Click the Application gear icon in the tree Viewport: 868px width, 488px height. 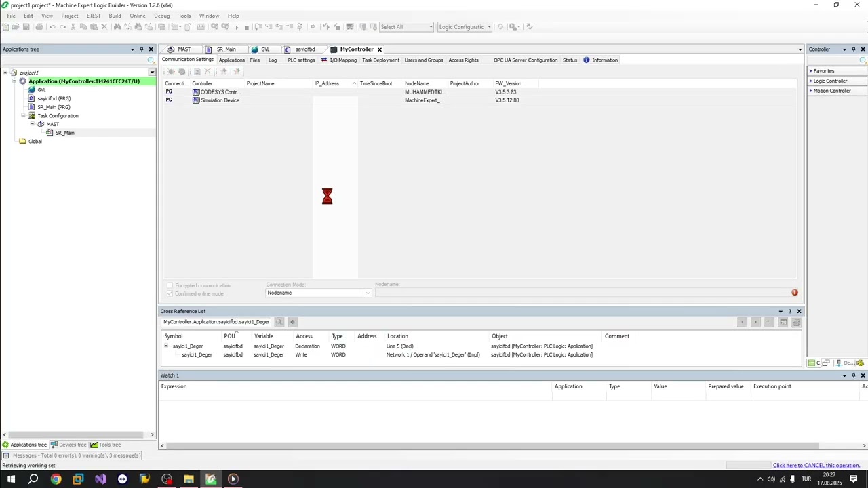[x=22, y=81]
